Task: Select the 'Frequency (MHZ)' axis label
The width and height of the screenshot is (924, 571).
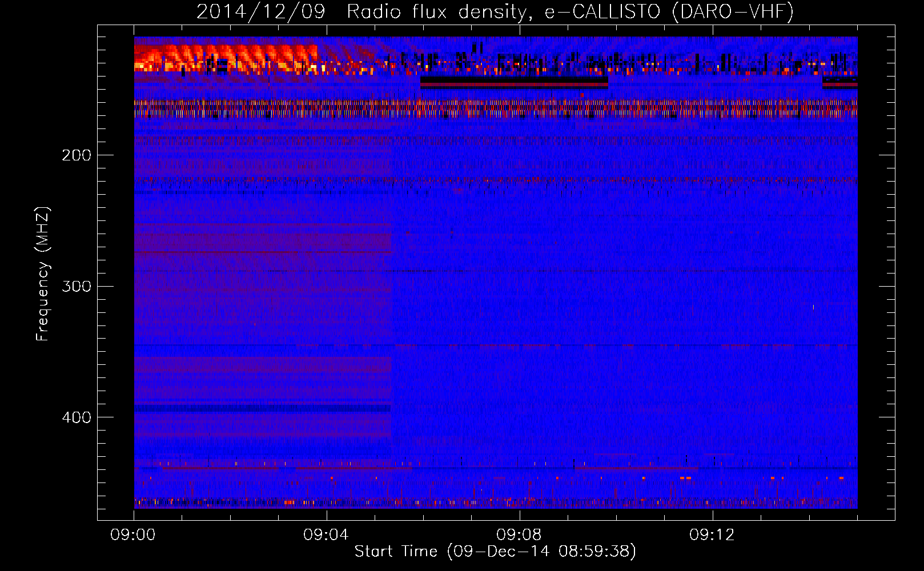Action: pos(43,274)
